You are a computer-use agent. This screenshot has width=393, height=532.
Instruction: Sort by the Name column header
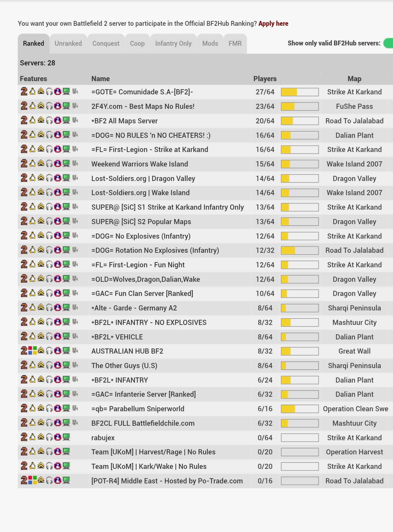click(x=101, y=79)
